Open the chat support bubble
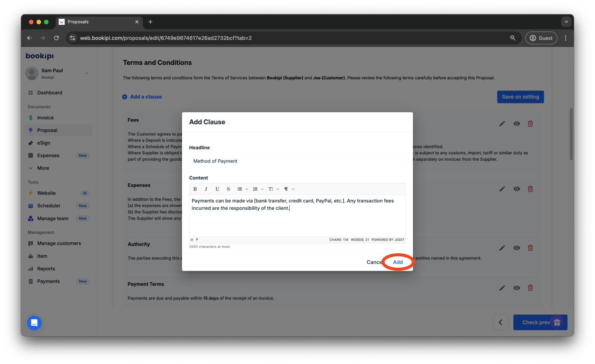 (x=34, y=323)
